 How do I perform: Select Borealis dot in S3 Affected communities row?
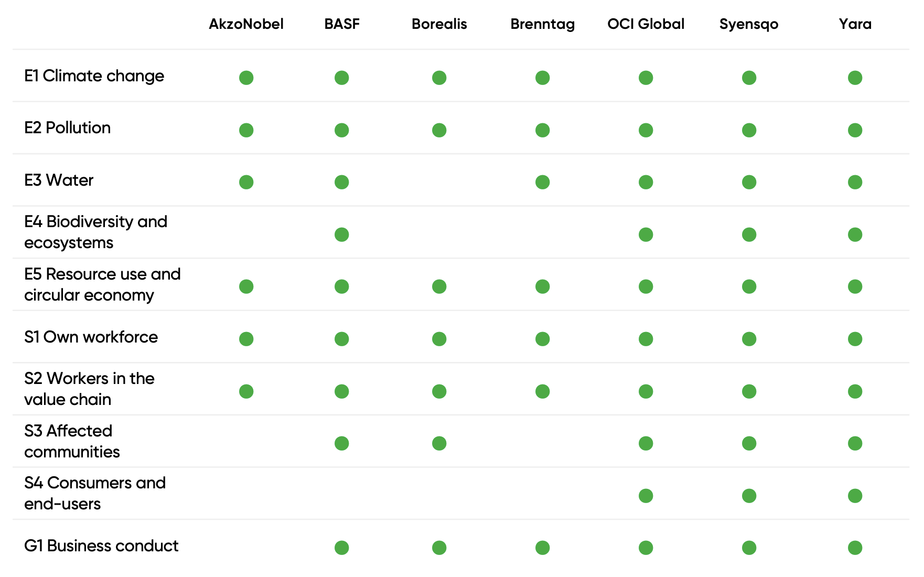click(439, 443)
